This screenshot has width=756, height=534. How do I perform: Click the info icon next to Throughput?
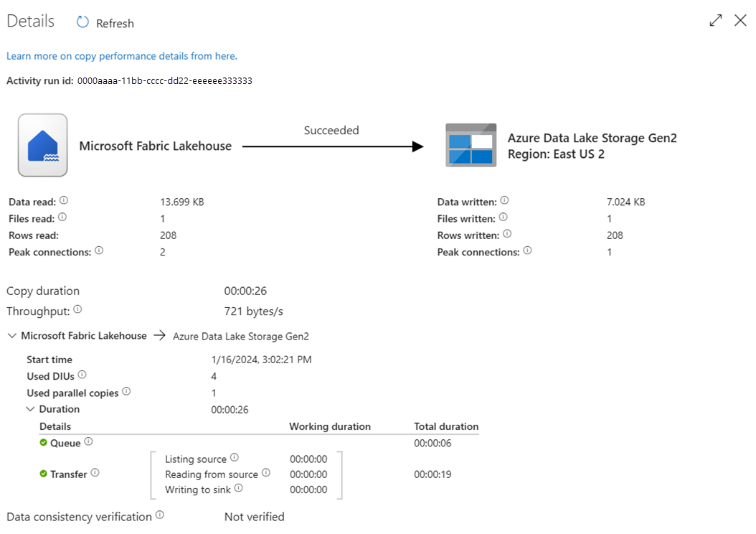[77, 309]
